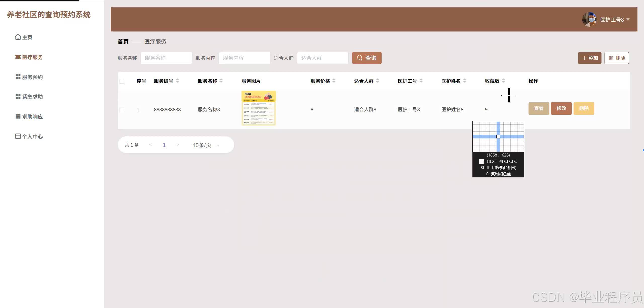This screenshot has height=308, width=644.
Task: Click the card icon beside 个人中心
Action: [x=18, y=136]
